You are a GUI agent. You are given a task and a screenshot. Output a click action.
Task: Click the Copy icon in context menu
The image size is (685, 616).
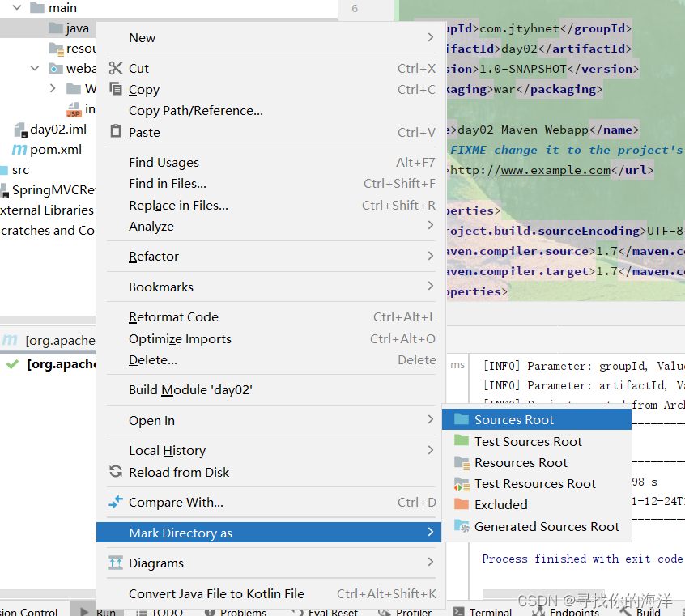[116, 89]
